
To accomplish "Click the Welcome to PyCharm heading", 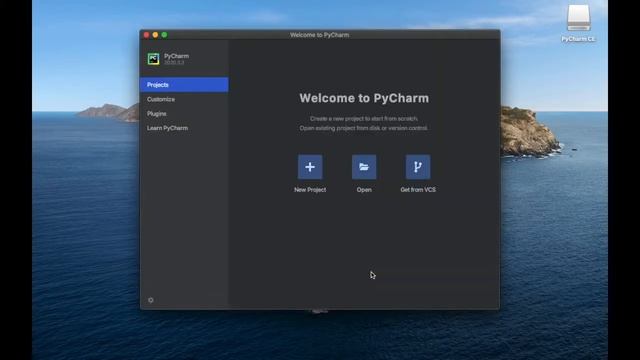I will [364, 98].
